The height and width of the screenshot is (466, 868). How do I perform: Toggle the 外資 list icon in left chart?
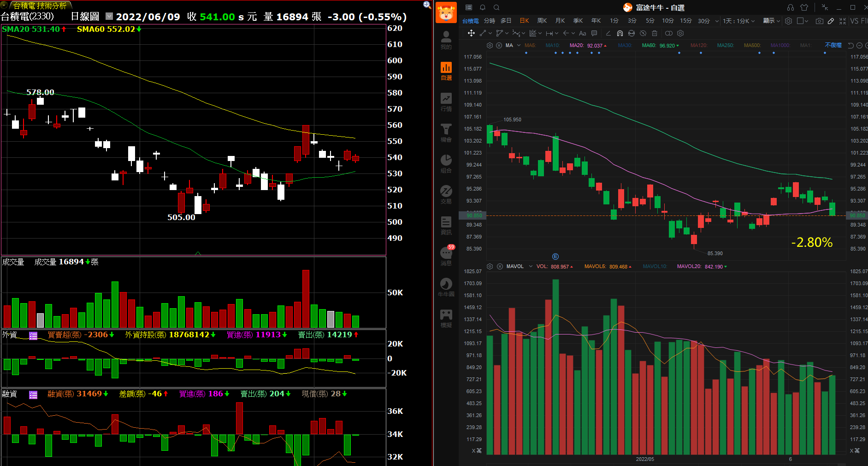point(33,335)
